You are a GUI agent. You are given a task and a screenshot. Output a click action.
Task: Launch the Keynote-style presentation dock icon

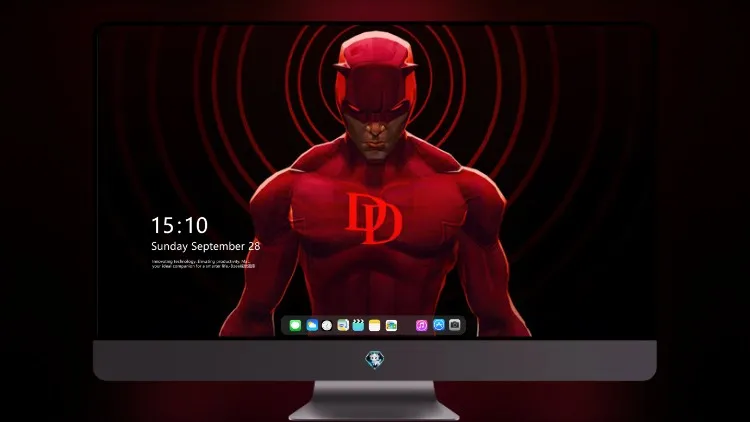pos(343,326)
